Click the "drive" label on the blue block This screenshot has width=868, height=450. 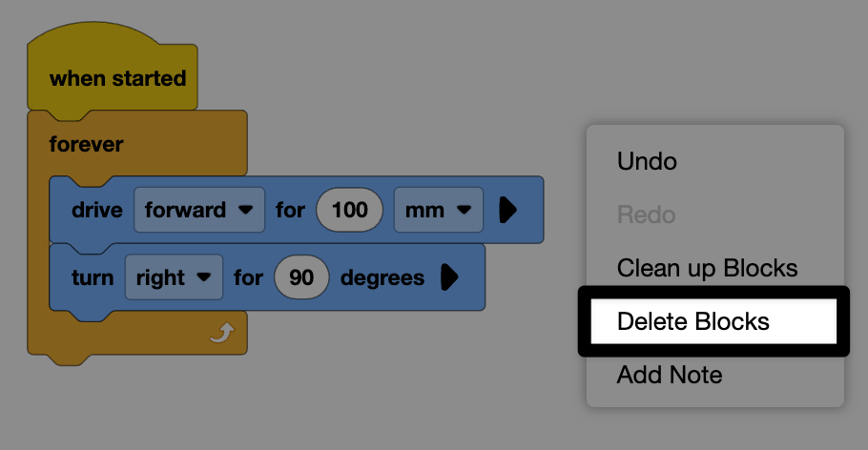point(97,210)
